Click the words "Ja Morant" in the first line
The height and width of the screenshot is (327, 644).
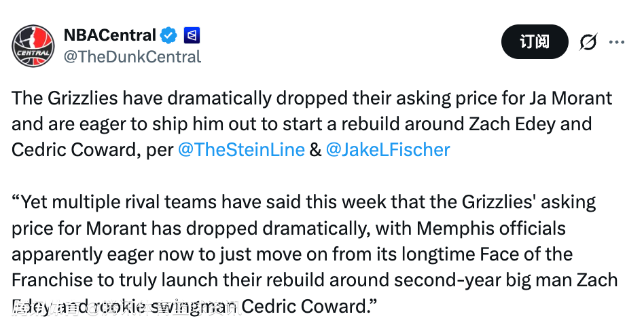[570, 98]
